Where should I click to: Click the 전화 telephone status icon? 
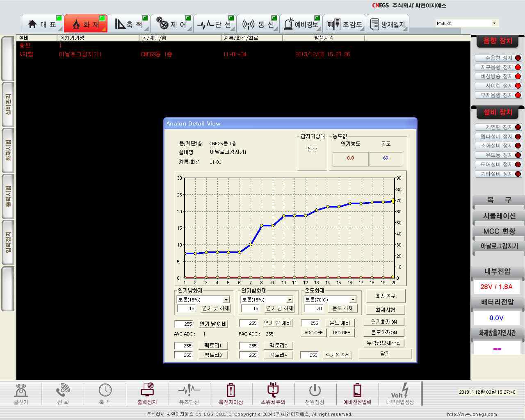point(63,390)
